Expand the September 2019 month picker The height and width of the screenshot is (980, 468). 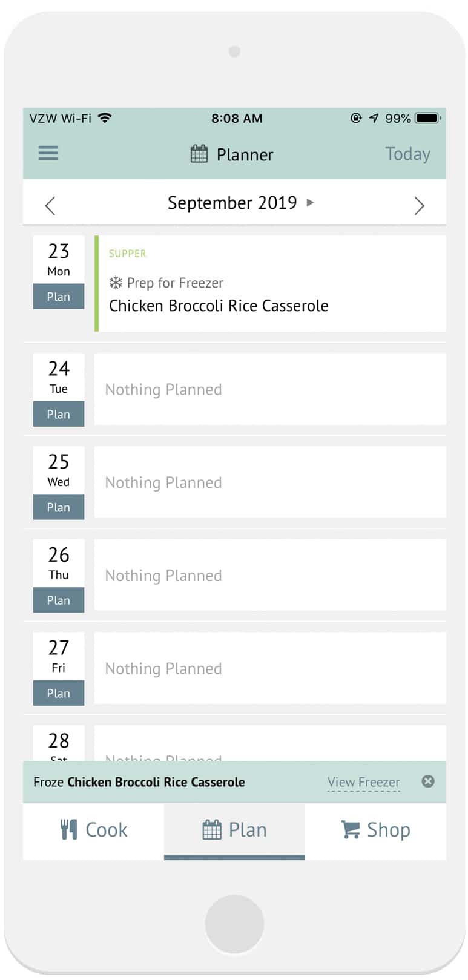241,203
